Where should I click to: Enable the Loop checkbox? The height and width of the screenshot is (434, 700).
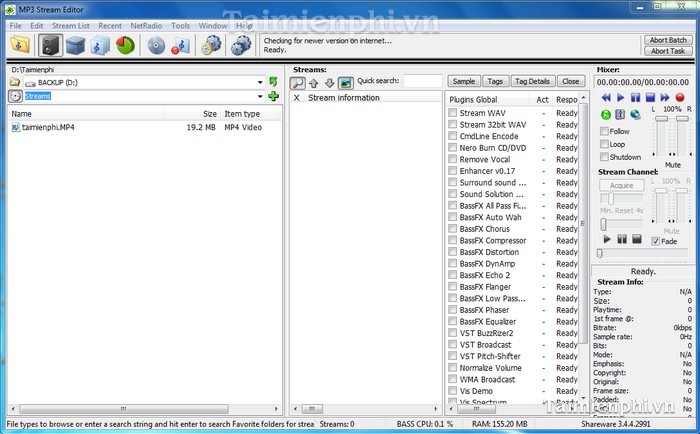(604, 144)
